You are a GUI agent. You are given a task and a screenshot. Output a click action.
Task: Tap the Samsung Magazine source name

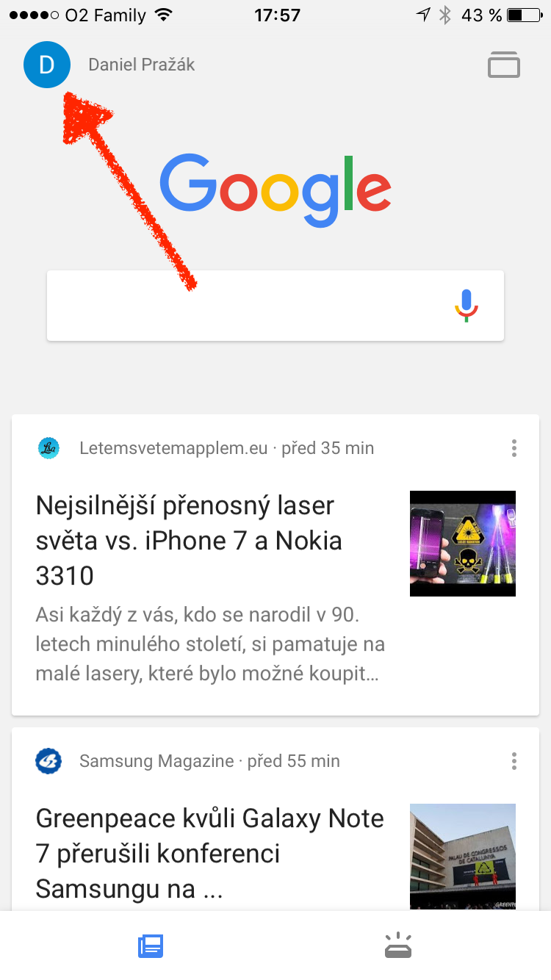pos(156,760)
